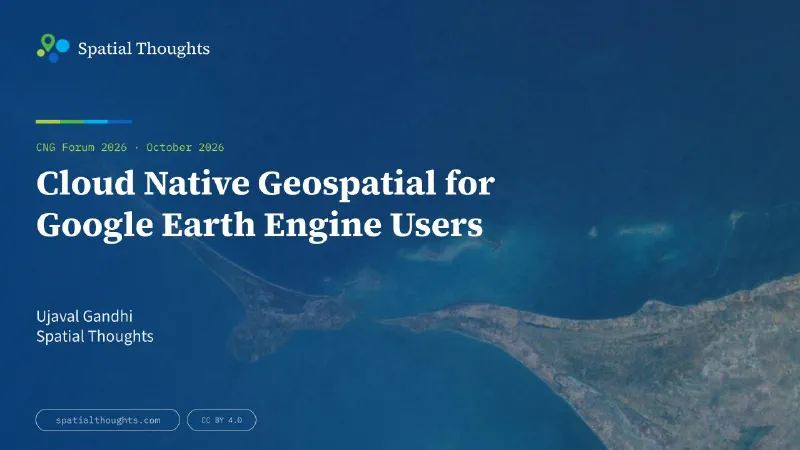Click 'Spatial Thoughts' under the presenter name
This screenshot has width=800, height=450.
94,337
